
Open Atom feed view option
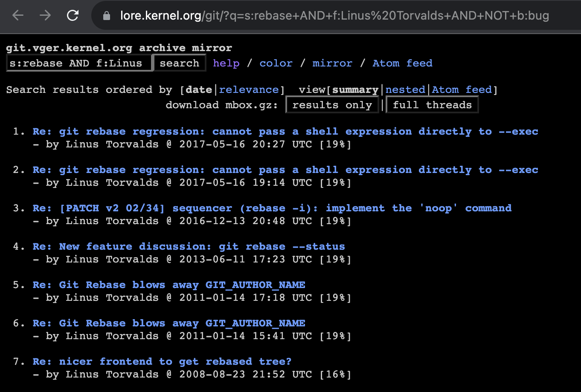[462, 89]
